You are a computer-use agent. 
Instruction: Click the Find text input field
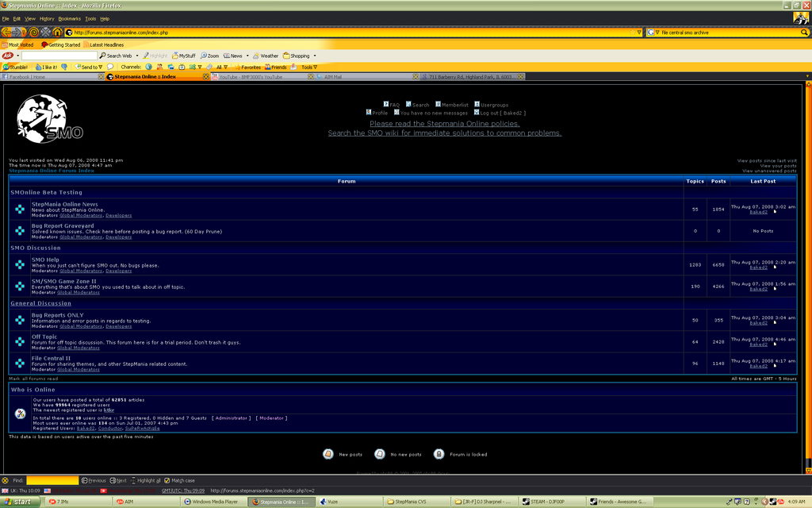[x=52, y=480]
